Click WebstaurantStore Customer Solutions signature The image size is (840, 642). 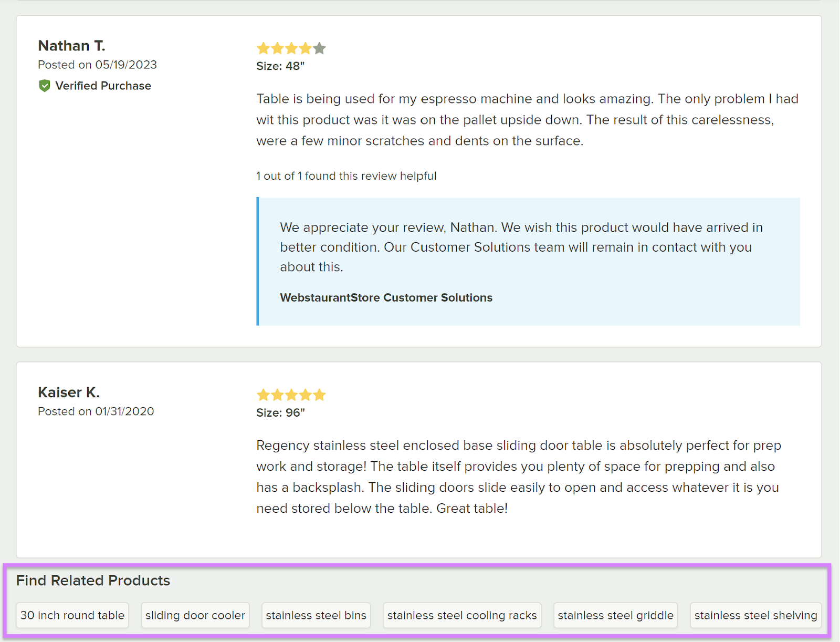tap(386, 297)
